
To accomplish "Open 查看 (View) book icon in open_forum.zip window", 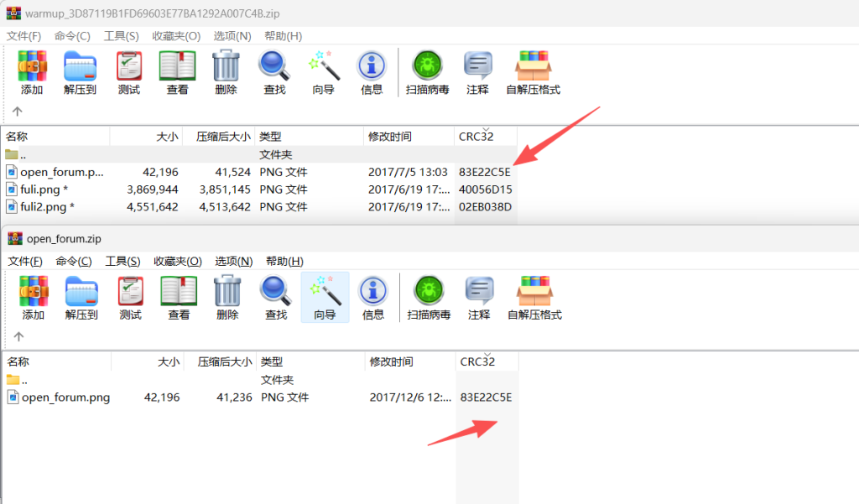I will pos(179,298).
